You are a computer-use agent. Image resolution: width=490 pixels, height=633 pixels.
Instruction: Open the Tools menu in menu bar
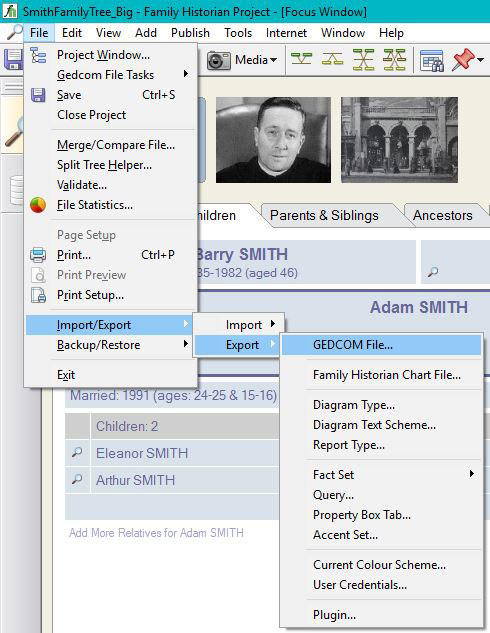[238, 33]
